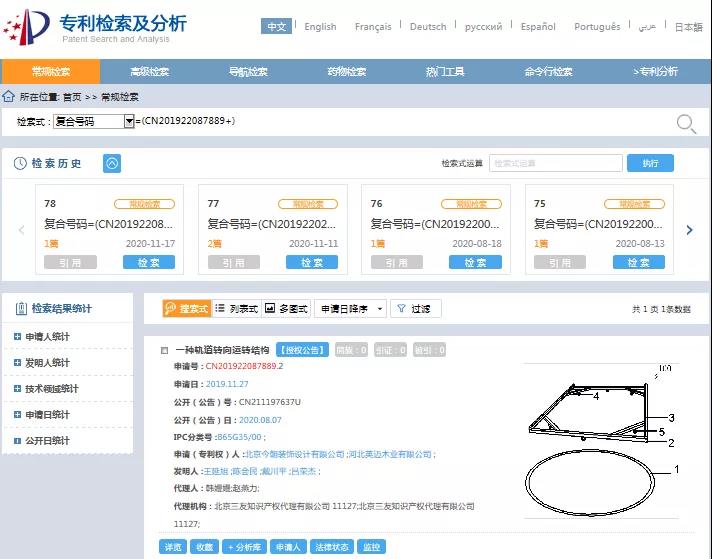The image size is (712, 559).
Task: Switch the language to English
Action: click(x=320, y=27)
